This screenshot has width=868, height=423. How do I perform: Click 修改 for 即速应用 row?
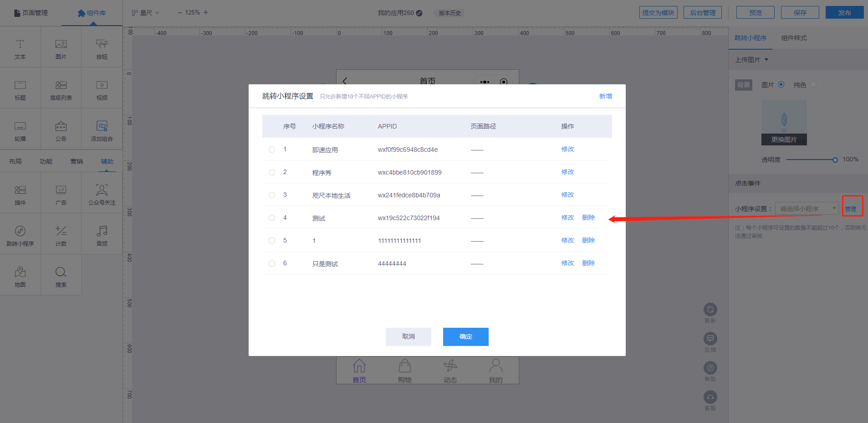point(568,149)
